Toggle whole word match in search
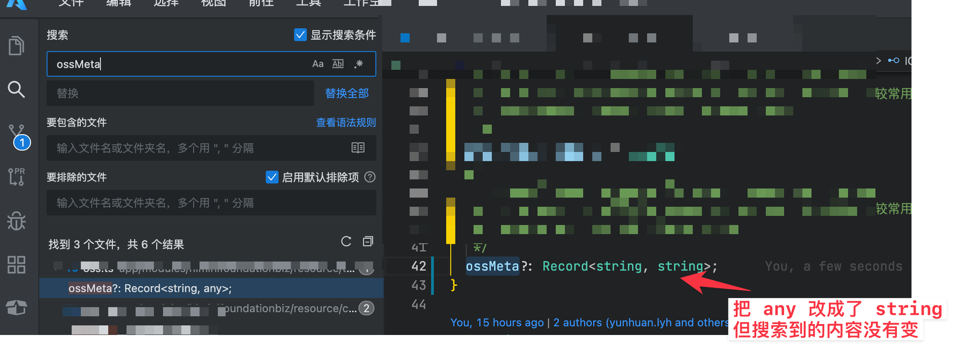Image resolution: width=980 pixels, height=361 pixels. [338, 64]
